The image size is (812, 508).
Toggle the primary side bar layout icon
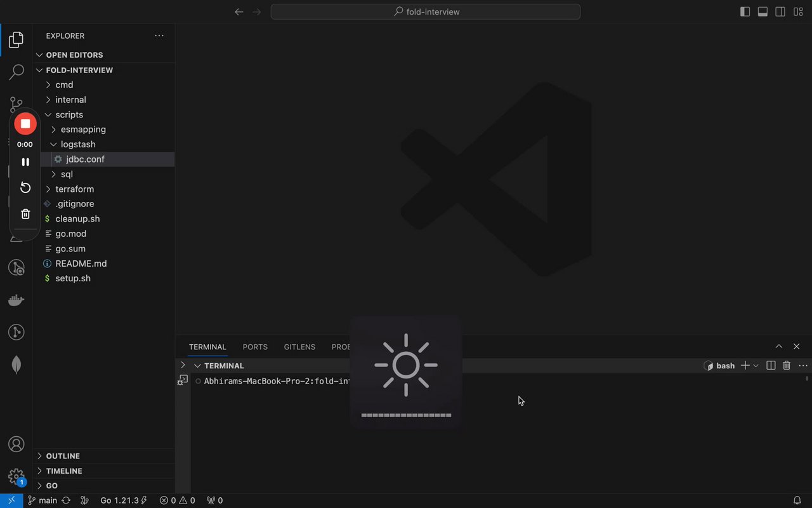click(x=745, y=11)
